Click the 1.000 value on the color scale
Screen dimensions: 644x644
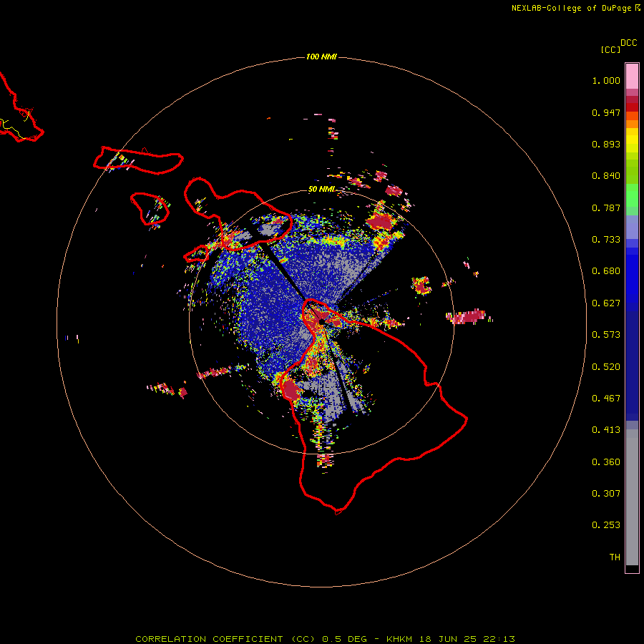coord(606,80)
